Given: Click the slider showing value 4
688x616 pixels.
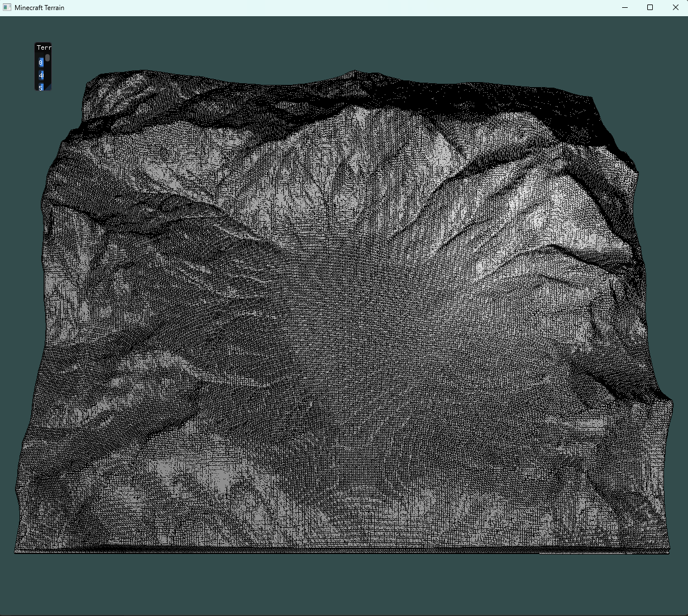Looking at the screenshot, I should click(x=41, y=75).
